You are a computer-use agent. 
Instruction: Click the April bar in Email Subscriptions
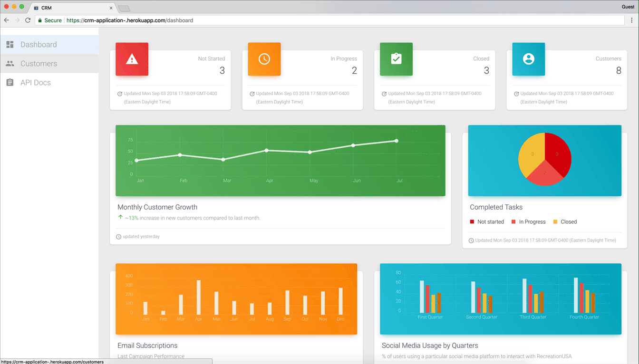coord(199,297)
